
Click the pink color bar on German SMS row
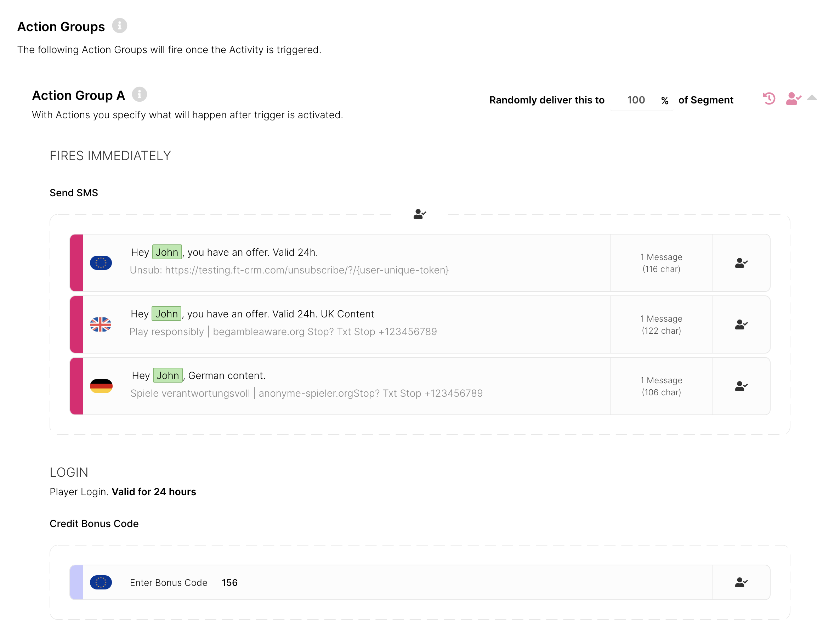pyautogui.click(x=76, y=386)
